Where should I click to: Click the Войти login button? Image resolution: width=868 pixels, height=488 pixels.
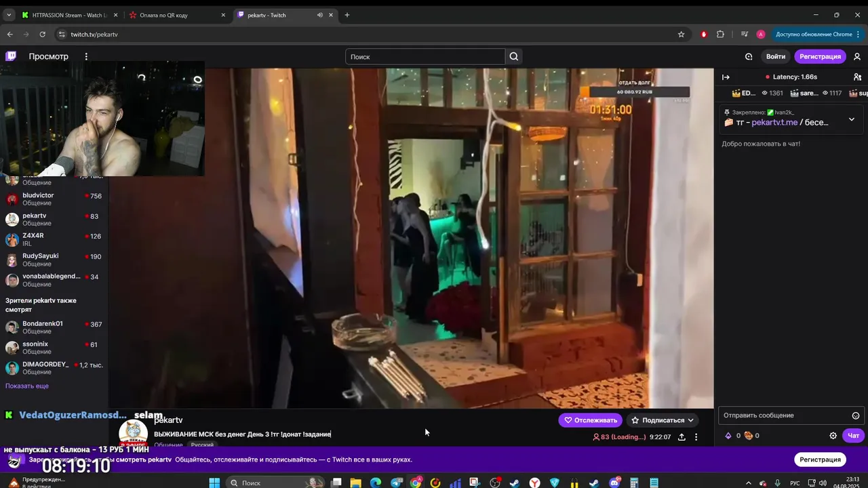coord(776,57)
